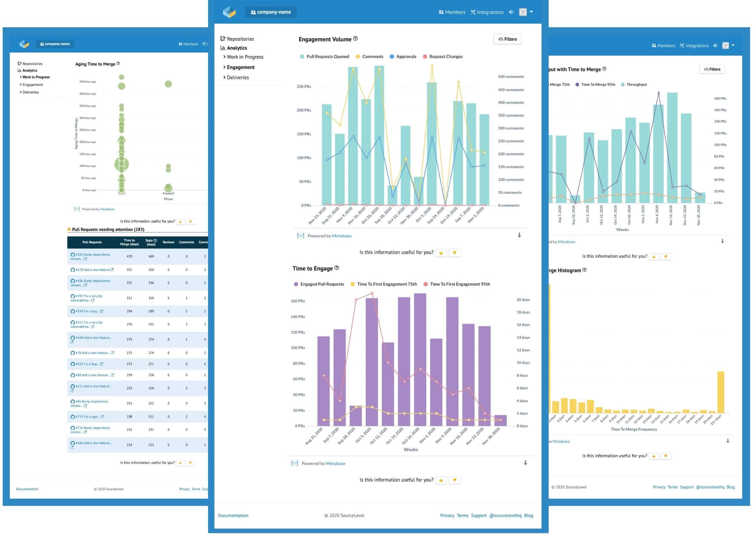This screenshot has width=756, height=534.
Task: Open the Blog link in right window footer
Action: pyautogui.click(x=731, y=487)
